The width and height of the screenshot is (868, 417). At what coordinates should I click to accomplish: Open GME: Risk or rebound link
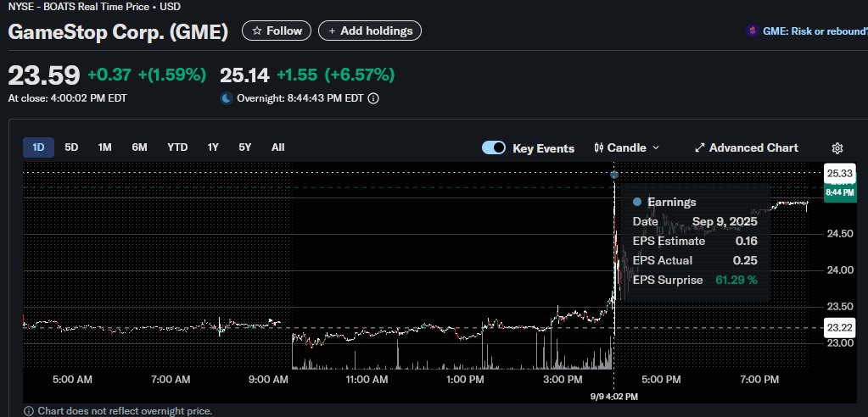point(815,31)
